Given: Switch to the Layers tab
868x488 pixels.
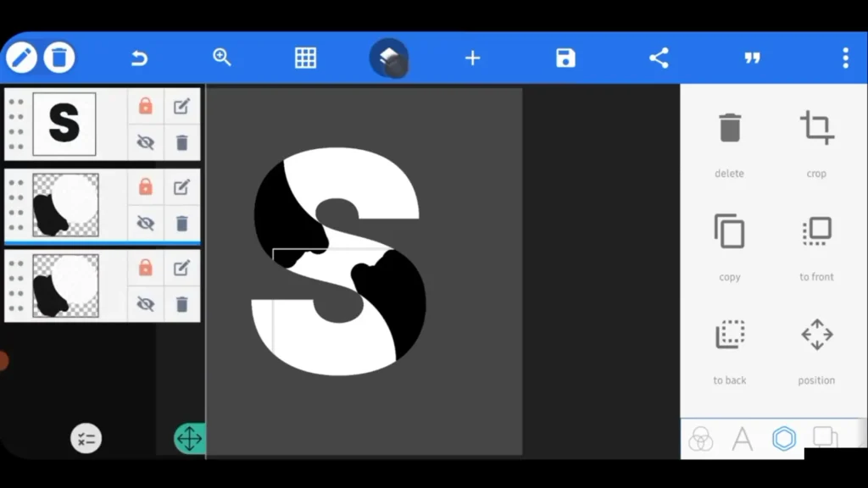Looking at the screenshot, I should click(826, 438).
